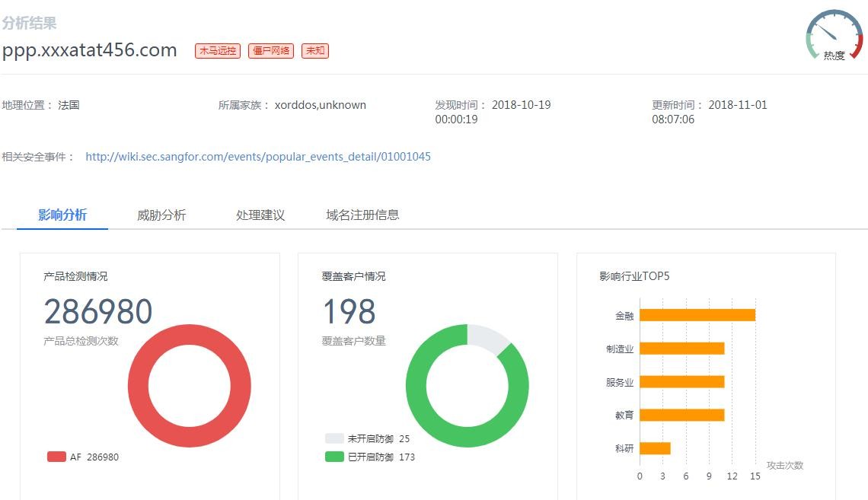
Task: Click the 木马远控 tag
Action: coord(218,51)
